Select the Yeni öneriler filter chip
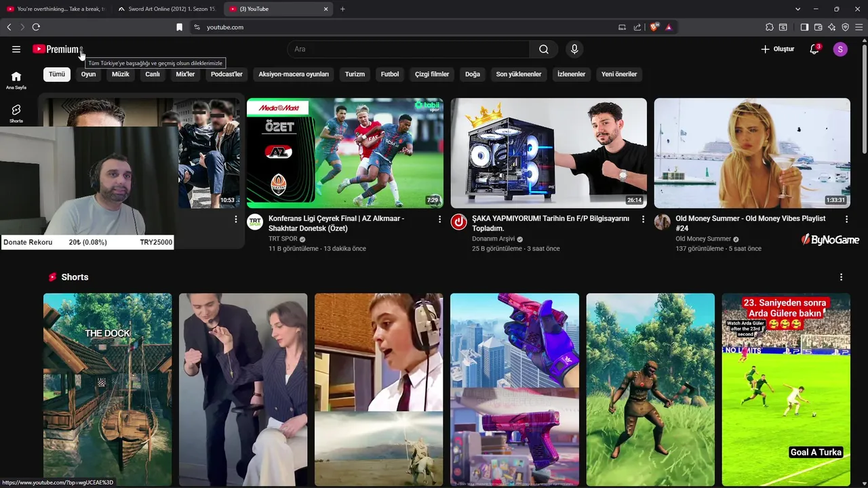Image resolution: width=868 pixels, height=488 pixels. [x=619, y=74]
